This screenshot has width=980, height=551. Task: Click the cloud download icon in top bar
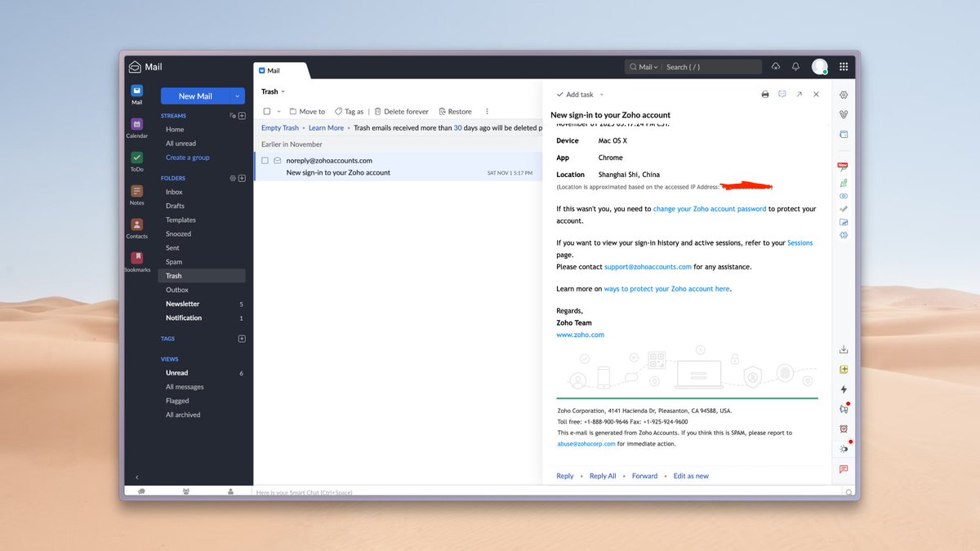tap(776, 67)
